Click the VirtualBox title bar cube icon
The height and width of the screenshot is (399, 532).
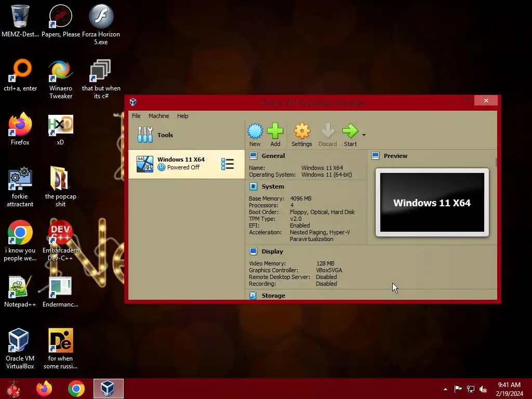[133, 102]
